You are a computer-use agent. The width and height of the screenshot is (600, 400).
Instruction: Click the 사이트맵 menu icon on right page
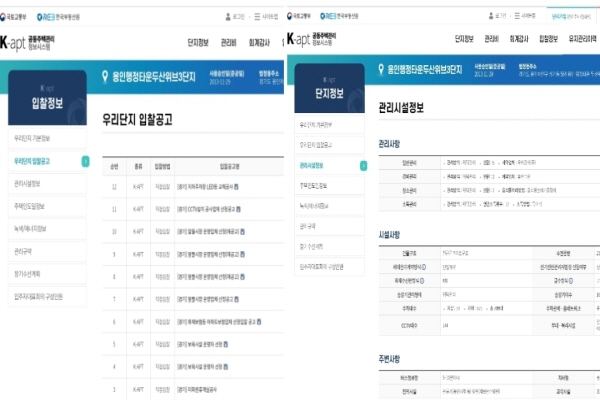[x=517, y=16]
